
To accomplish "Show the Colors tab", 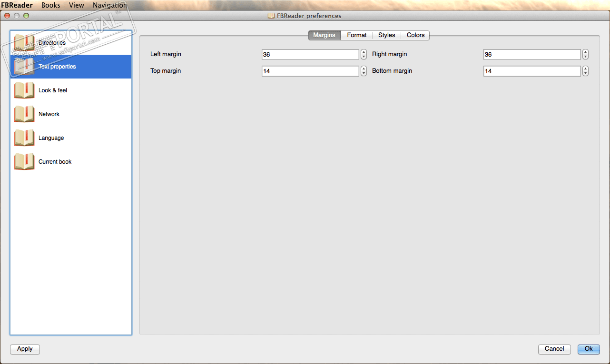I will coord(415,35).
